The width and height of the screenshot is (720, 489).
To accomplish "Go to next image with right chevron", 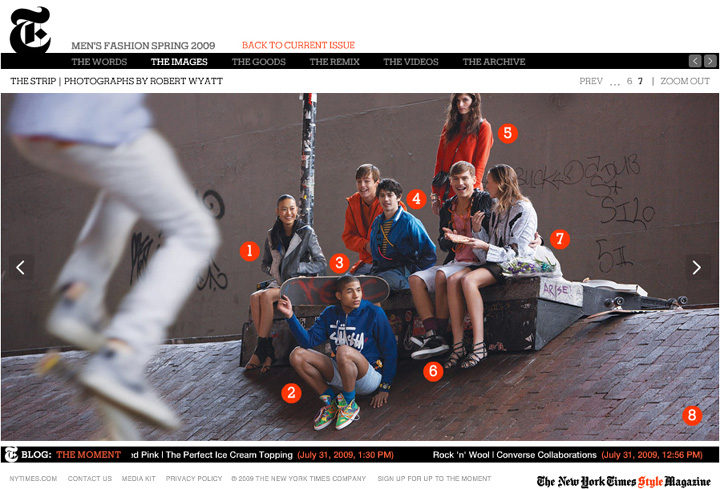I will (x=697, y=267).
